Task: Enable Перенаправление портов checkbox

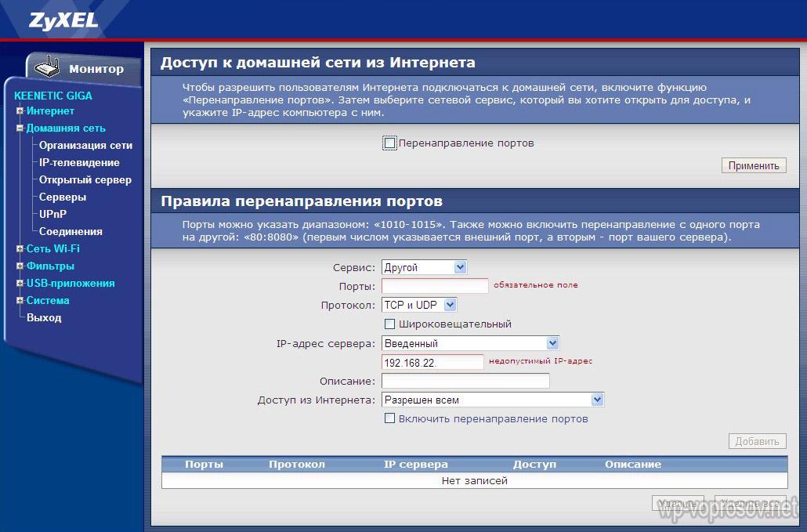Action: coord(389,143)
